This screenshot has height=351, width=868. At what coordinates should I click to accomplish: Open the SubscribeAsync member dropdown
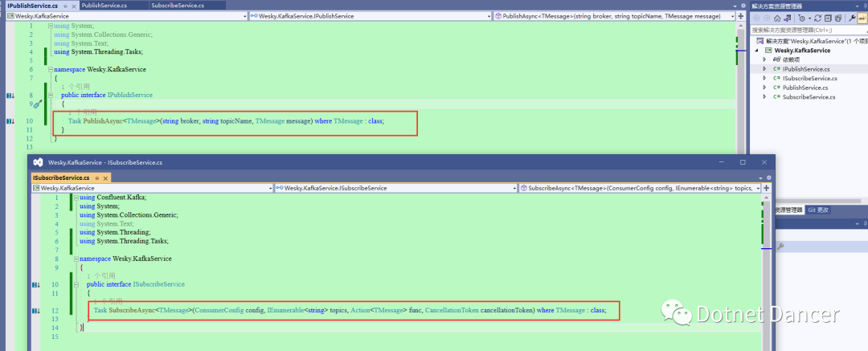coord(640,188)
